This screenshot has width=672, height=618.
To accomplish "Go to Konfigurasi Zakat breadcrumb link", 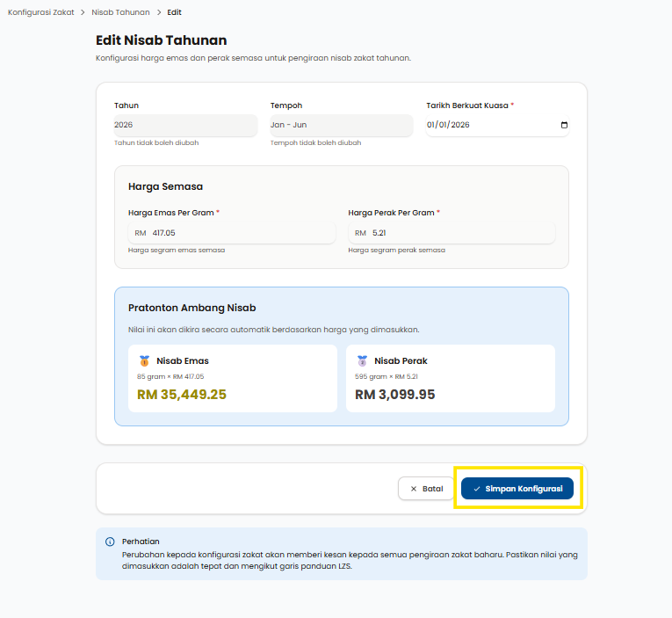I will coord(40,13).
